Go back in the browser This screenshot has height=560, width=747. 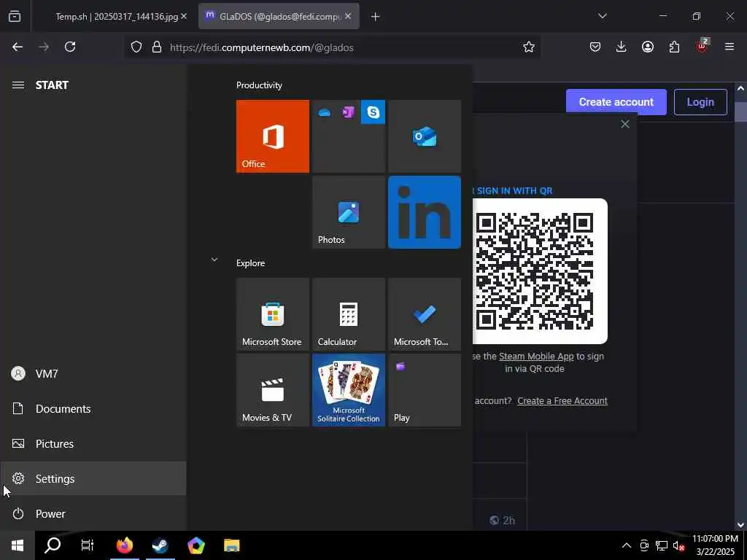tap(18, 47)
